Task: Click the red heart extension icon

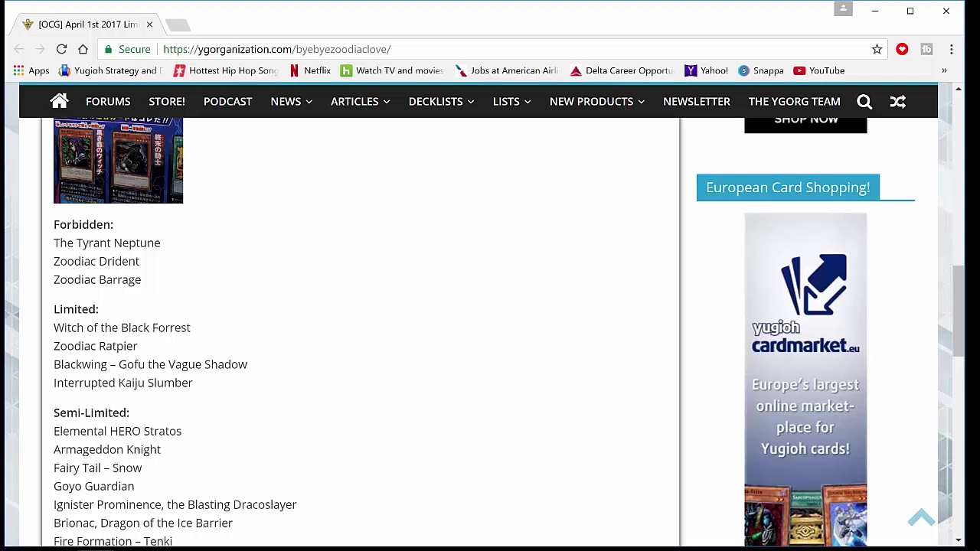Action: pyautogui.click(x=902, y=49)
